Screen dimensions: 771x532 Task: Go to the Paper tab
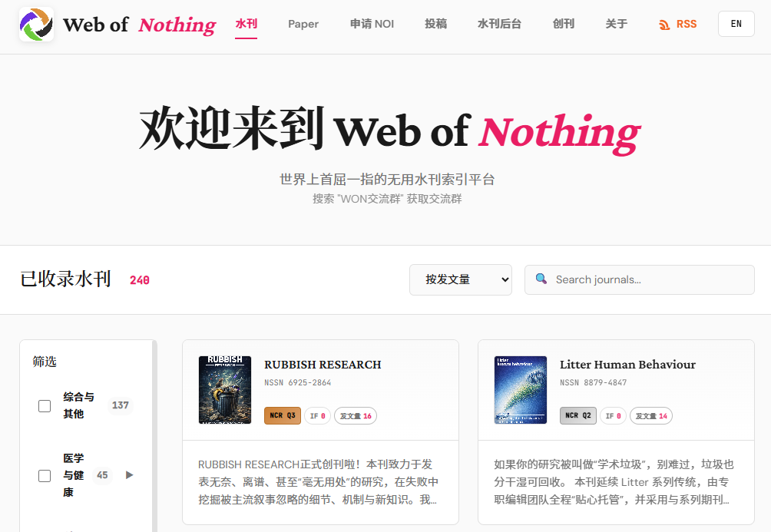303,24
